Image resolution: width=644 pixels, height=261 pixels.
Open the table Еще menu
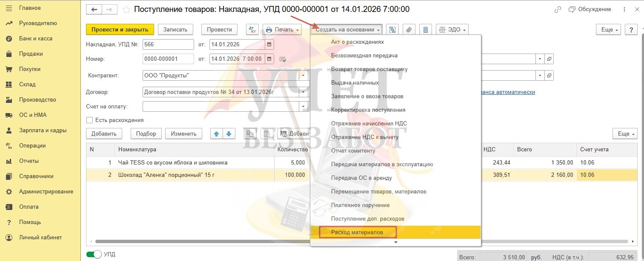pyautogui.click(x=625, y=133)
